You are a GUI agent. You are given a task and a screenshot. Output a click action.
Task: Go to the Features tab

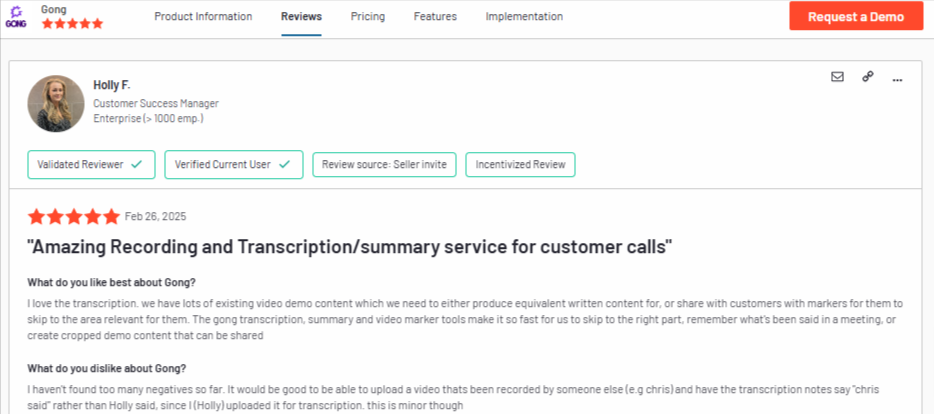point(435,17)
